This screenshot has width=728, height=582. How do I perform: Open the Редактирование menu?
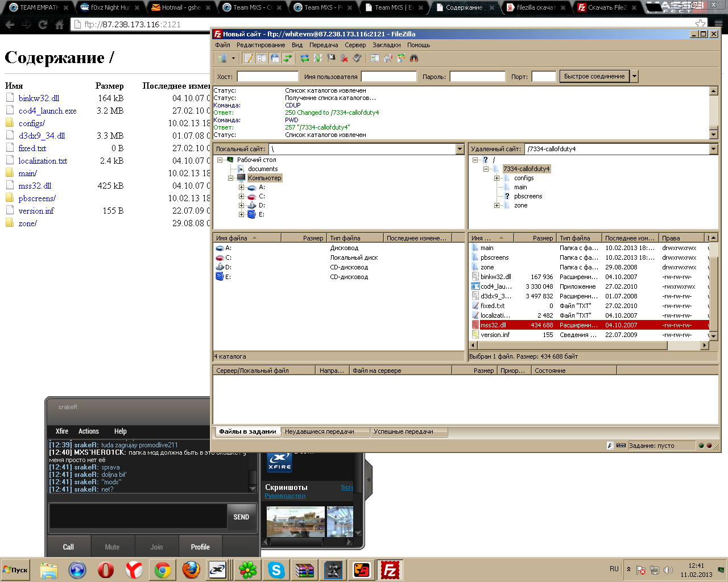coord(261,45)
